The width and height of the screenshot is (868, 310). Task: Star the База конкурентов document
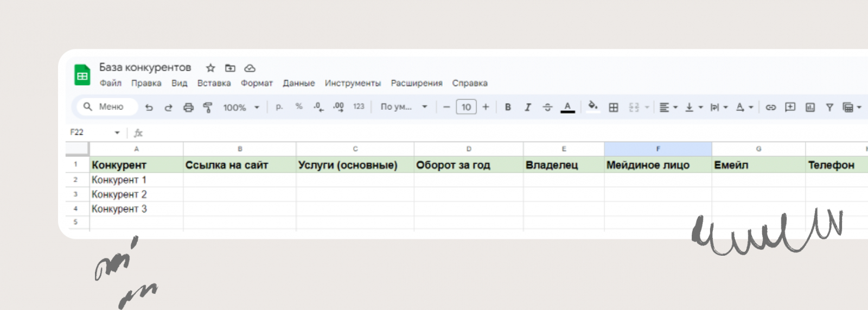tap(210, 68)
